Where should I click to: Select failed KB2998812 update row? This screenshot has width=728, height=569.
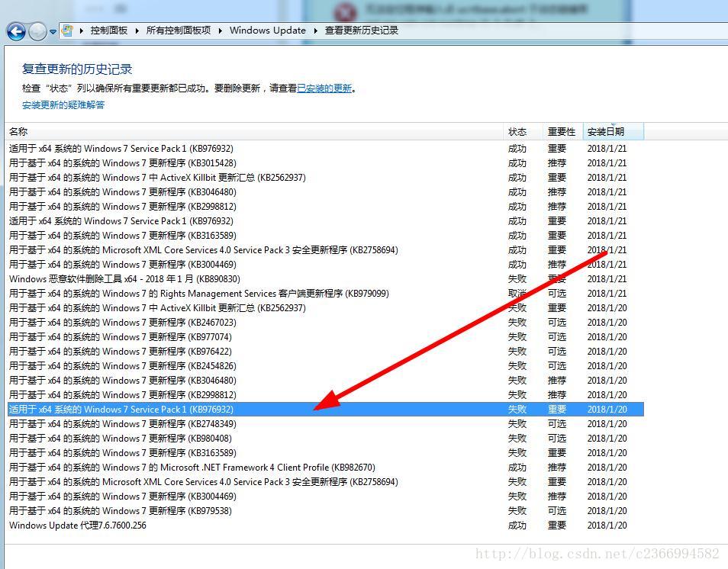[324, 394]
